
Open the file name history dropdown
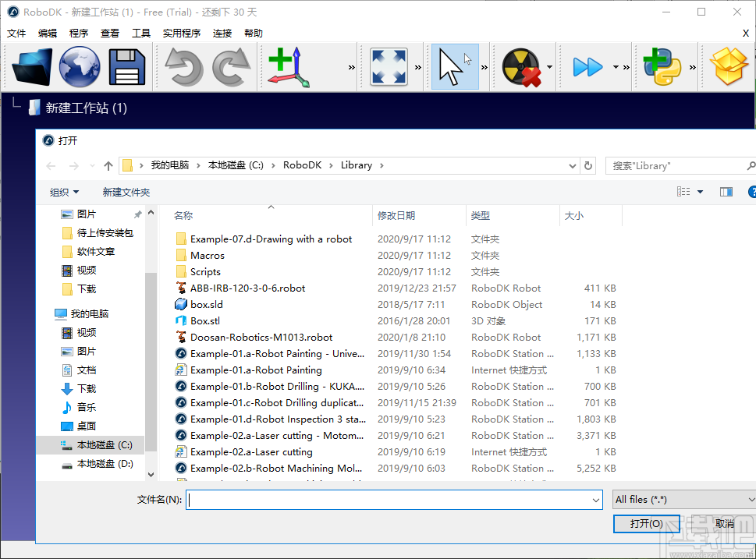pyautogui.click(x=596, y=501)
